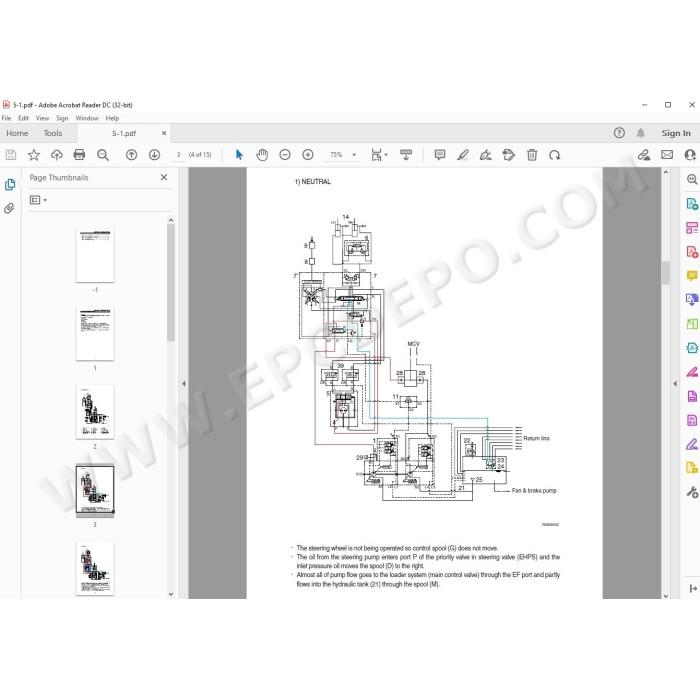
Task: Activate the Hand pan tool
Action: point(262,155)
